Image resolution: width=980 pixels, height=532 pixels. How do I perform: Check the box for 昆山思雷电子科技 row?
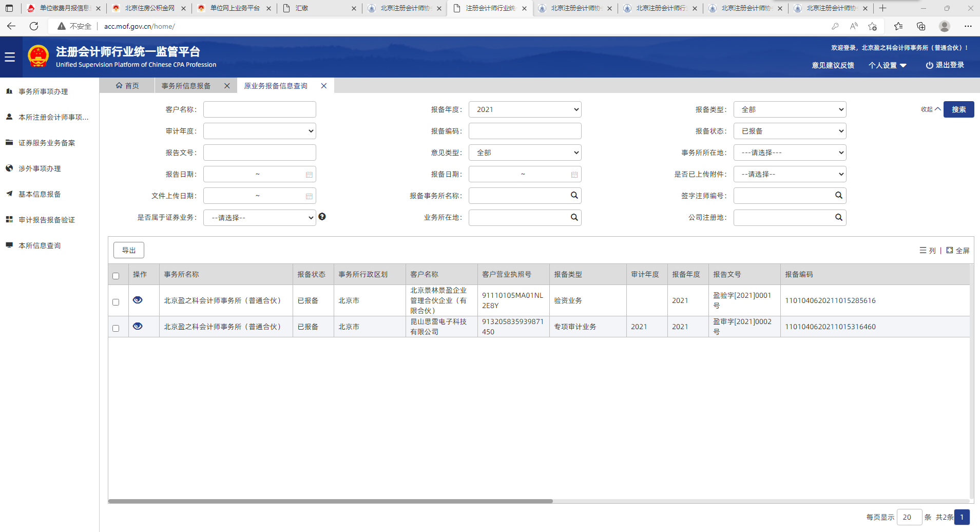coord(116,328)
